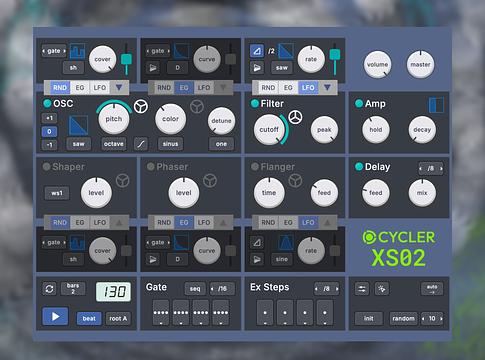Click the top RND module waveform display

click(77, 51)
